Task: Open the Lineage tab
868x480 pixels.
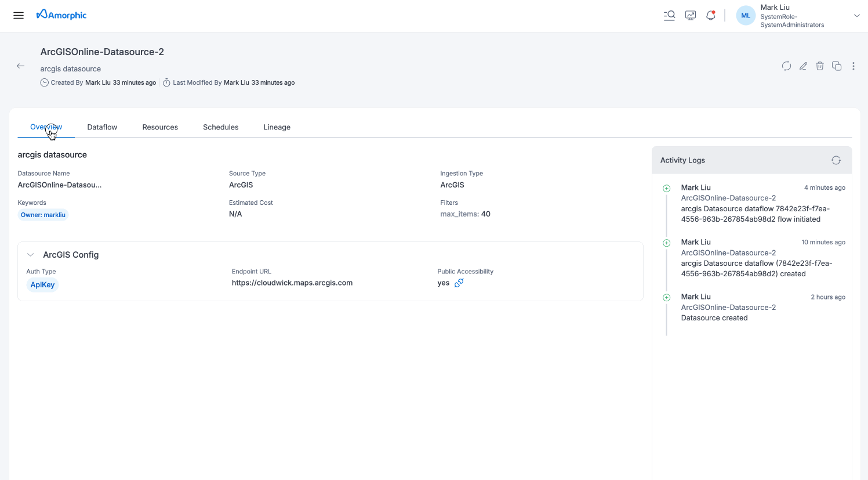Action: click(277, 127)
